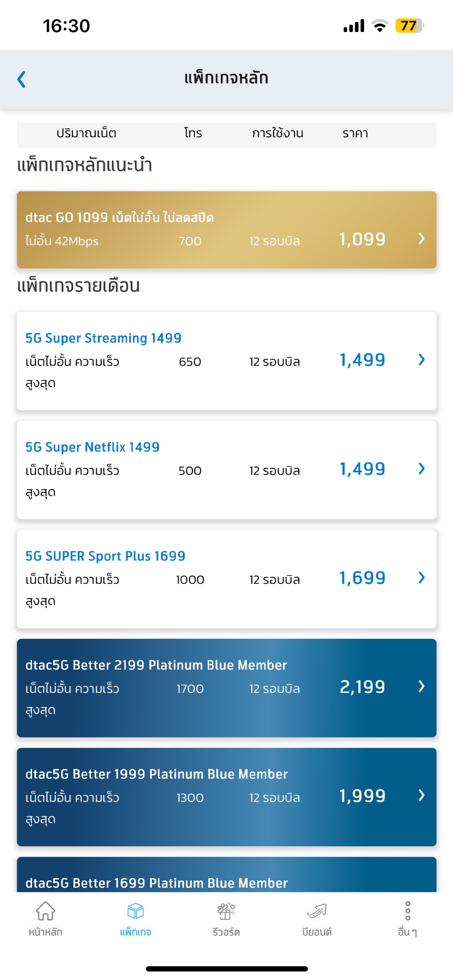Expand chevron on dtac5G Better 2199 card

421,686
